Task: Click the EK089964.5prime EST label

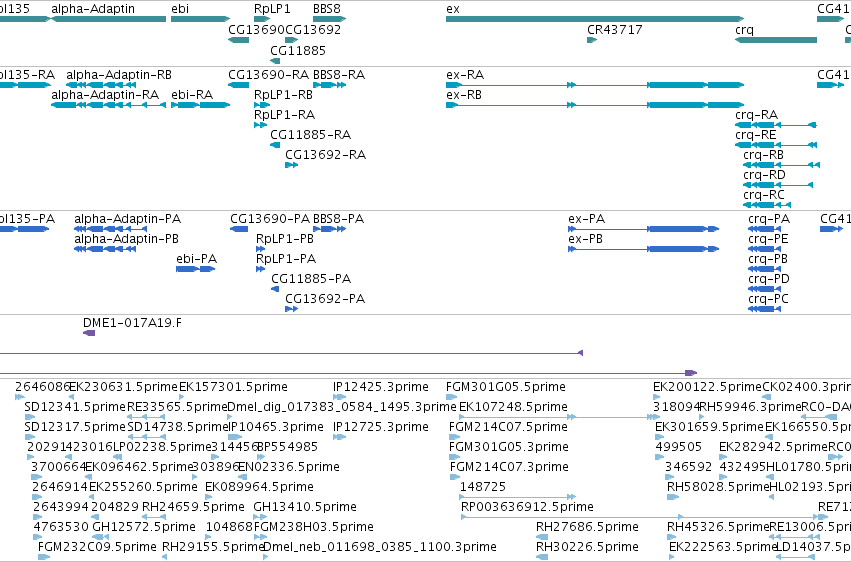Action: click(259, 488)
